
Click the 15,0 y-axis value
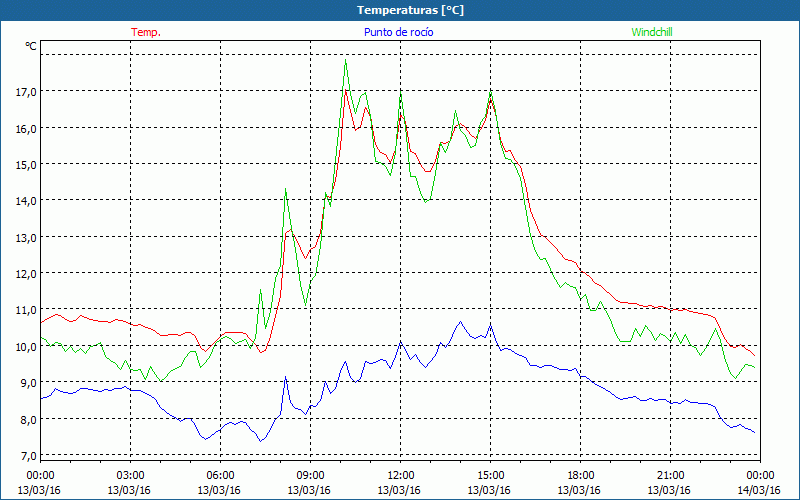(27, 165)
